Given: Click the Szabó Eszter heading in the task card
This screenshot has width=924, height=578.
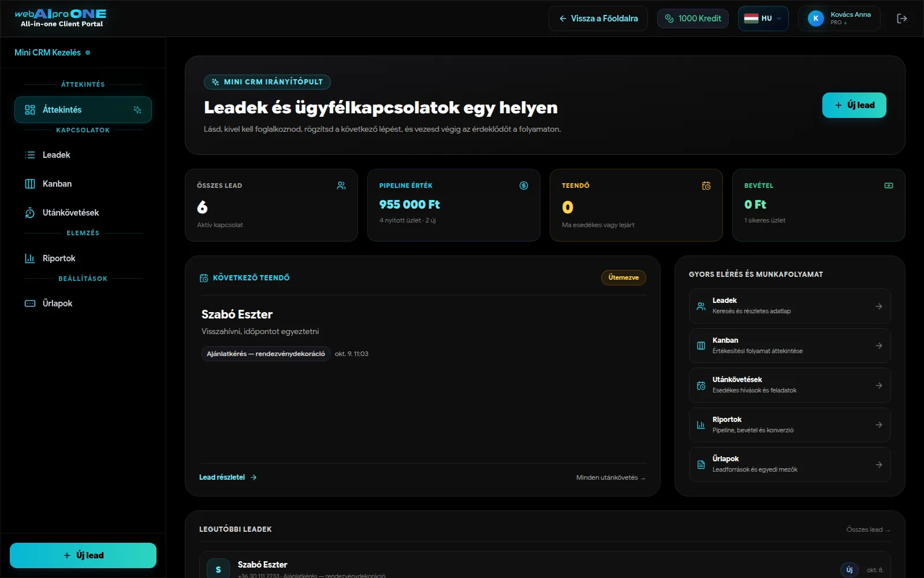Looking at the screenshot, I should (237, 314).
